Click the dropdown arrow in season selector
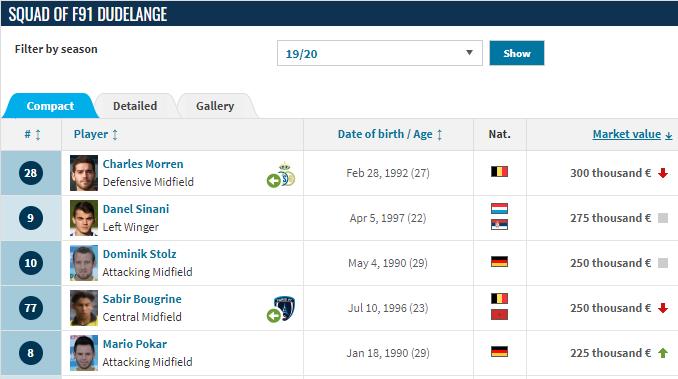The image size is (678, 379). pyautogui.click(x=469, y=53)
